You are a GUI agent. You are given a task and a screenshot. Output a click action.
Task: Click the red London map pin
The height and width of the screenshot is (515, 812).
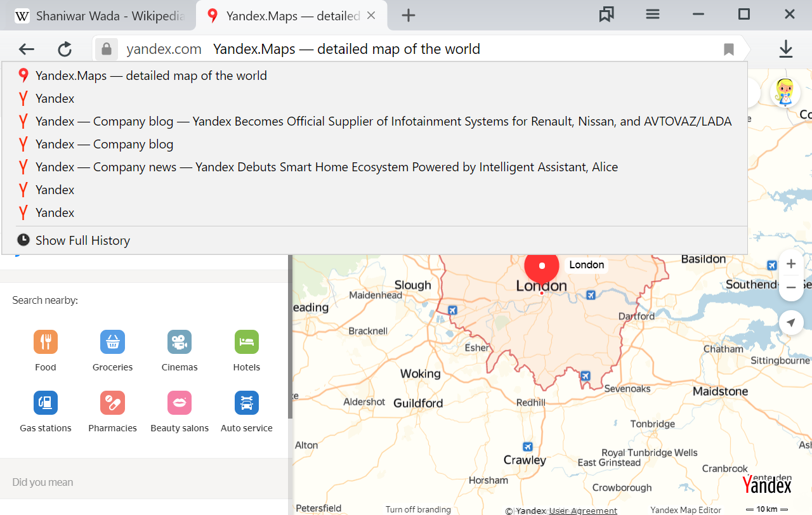click(542, 266)
